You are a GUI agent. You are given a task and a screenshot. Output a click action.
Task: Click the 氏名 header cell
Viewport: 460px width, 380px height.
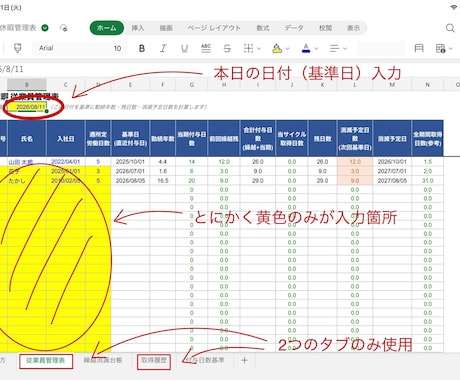[x=27, y=138]
